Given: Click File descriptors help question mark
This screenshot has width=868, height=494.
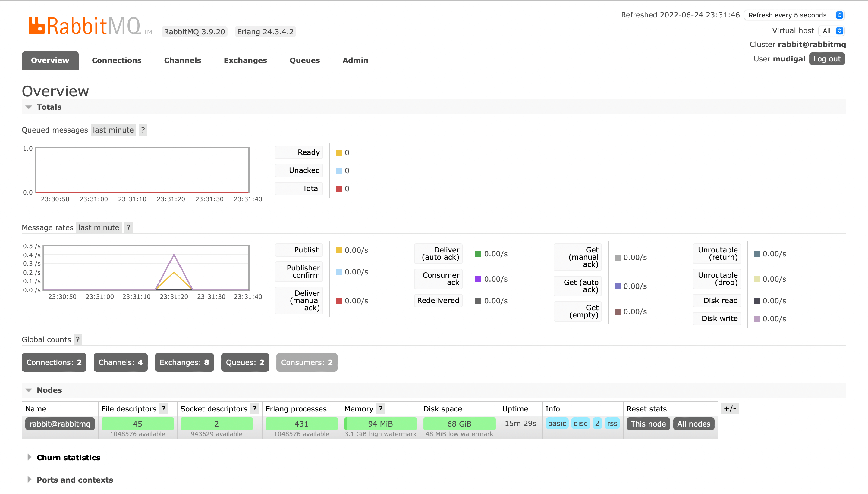Looking at the screenshot, I should 164,409.
